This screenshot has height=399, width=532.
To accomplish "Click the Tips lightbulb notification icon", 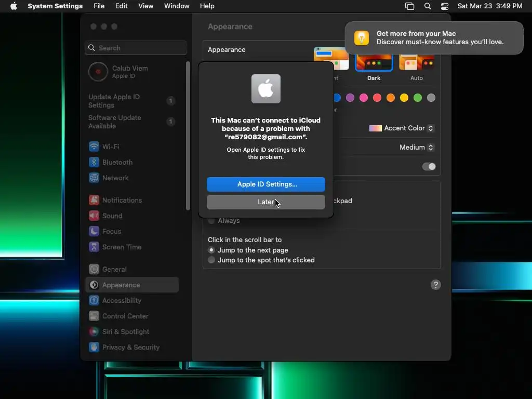I will pos(362,37).
